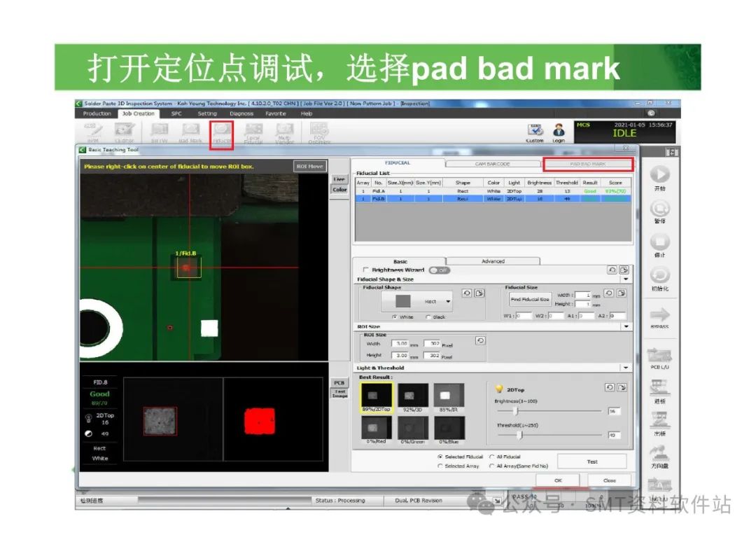Choose All Array (Same Fid No) radio
The width and height of the screenshot is (756, 535).
[x=492, y=466]
